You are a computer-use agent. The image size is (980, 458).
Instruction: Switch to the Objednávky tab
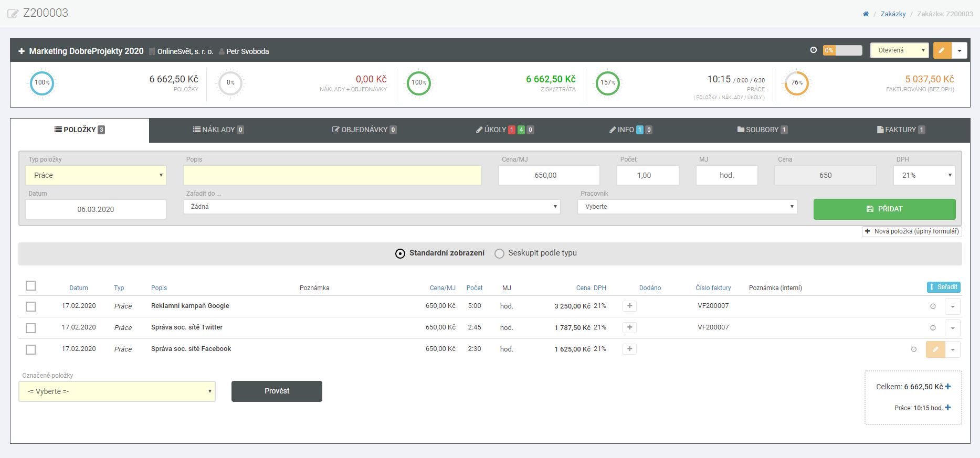click(364, 130)
